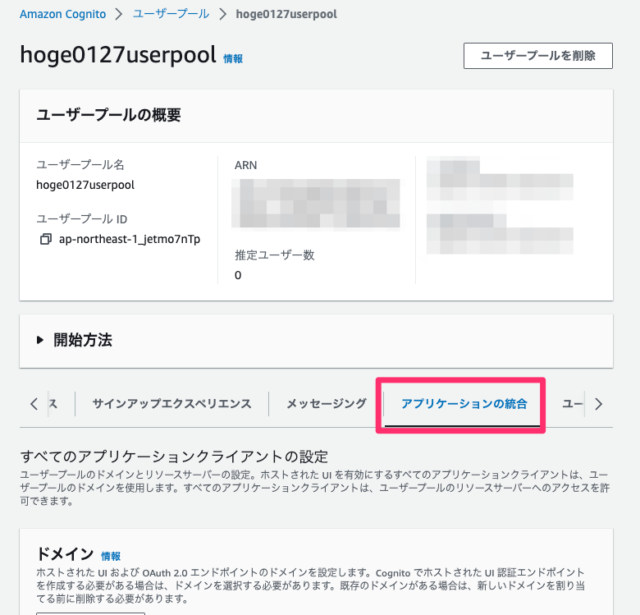Click the 推定ユーザー数 label
This screenshot has width=640, height=615.
[x=274, y=255]
